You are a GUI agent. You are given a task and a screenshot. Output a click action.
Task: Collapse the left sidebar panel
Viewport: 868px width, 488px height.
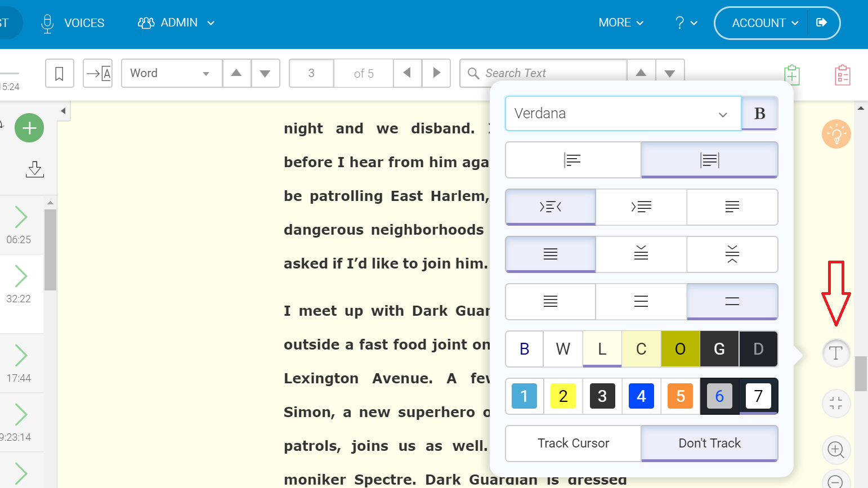tap(63, 111)
